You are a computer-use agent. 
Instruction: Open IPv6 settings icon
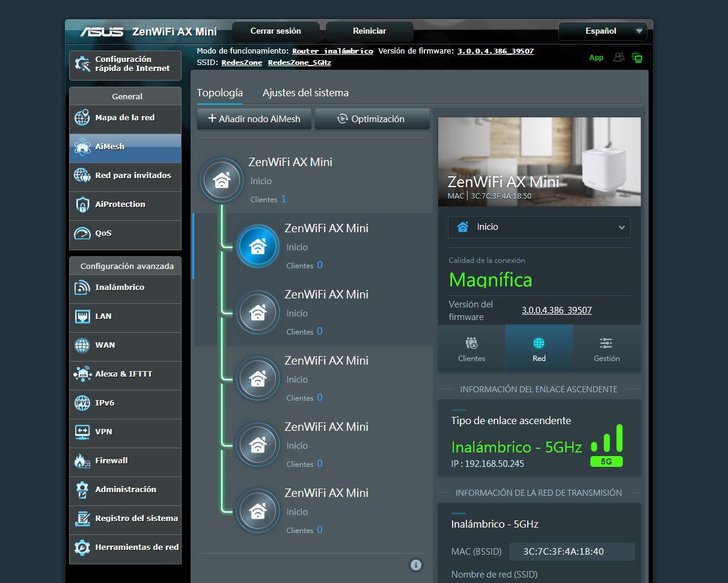pos(82,403)
